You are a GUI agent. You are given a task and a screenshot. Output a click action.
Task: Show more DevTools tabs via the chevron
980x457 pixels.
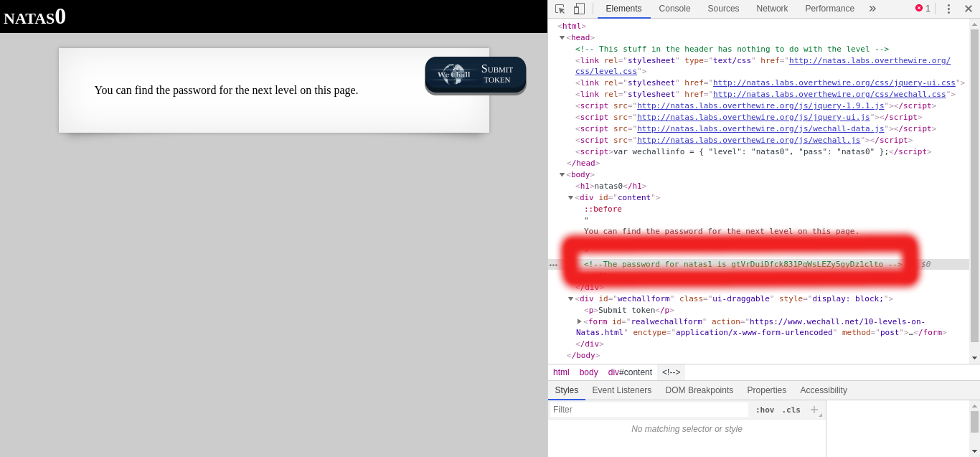point(872,9)
